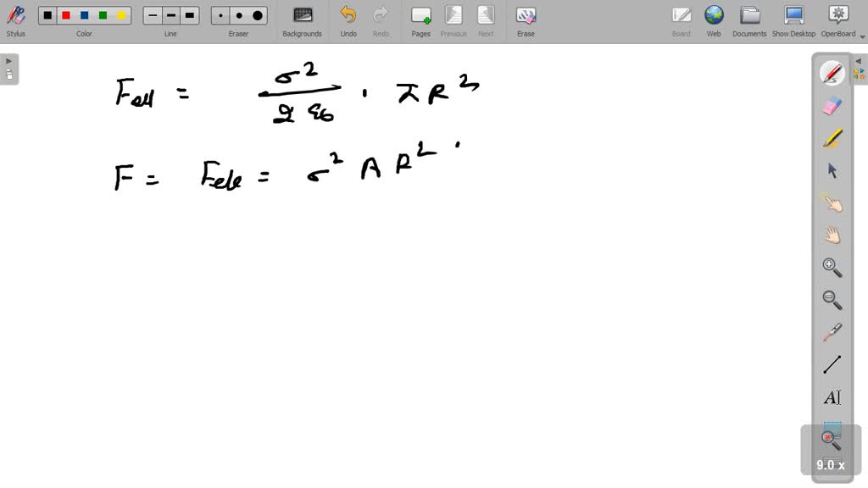
Task: Pick the Zoom Out magnifier tool
Action: [x=832, y=300]
